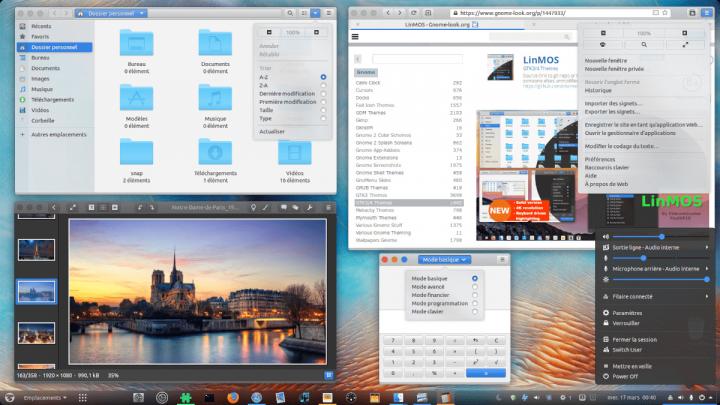Open the Téléchargements folder
This screenshot has height=405, width=720.
[215, 153]
